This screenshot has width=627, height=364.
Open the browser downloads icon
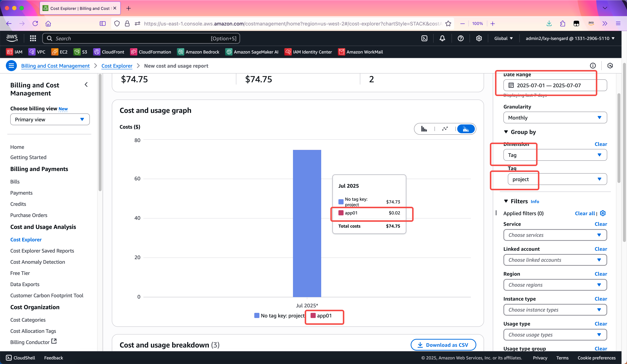coord(549,23)
